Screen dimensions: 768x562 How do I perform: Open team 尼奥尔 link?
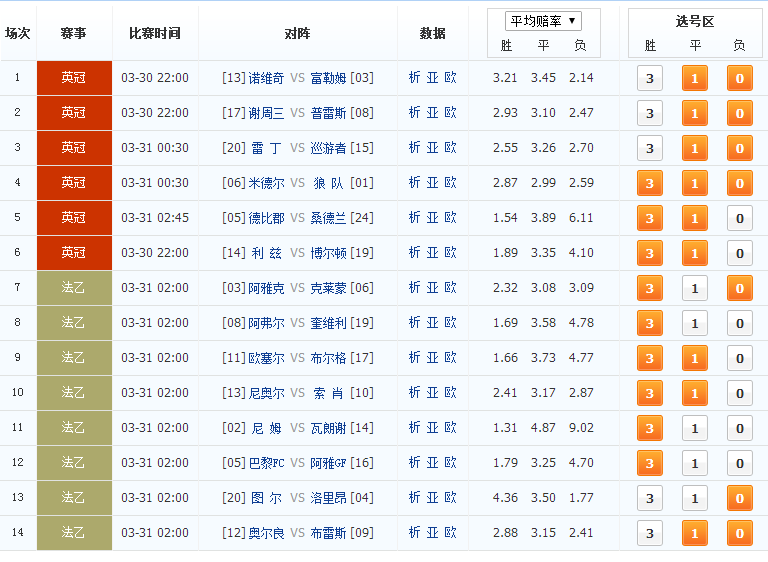click(x=266, y=393)
